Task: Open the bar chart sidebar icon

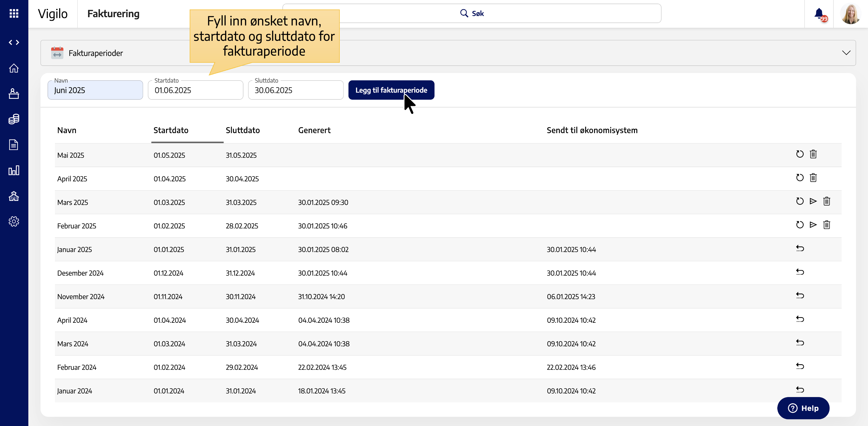Action: point(14,170)
